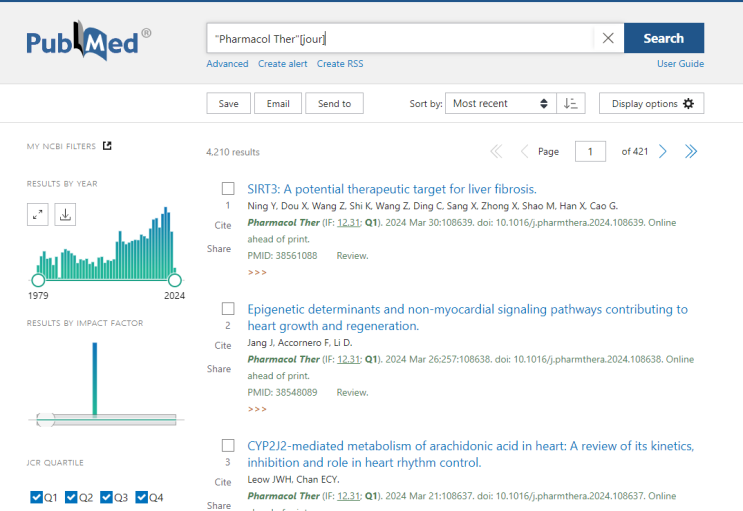Clear the search box with X icon
The height and width of the screenshot is (511, 743).
(x=608, y=38)
